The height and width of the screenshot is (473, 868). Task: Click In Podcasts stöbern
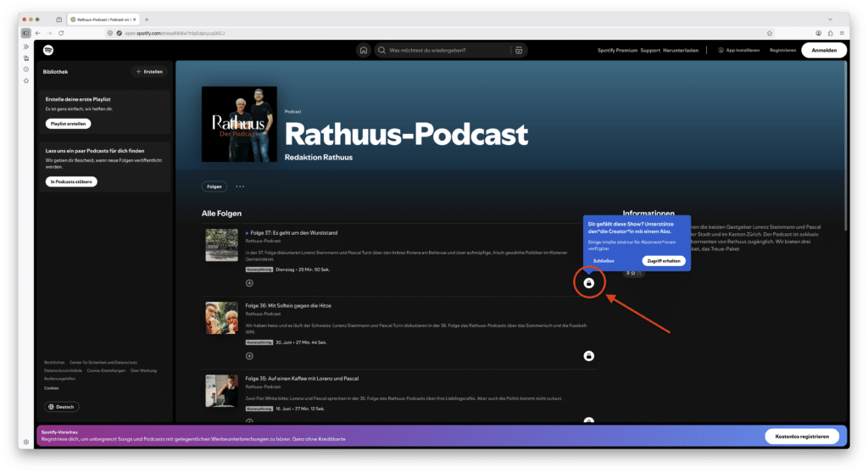[x=71, y=181]
